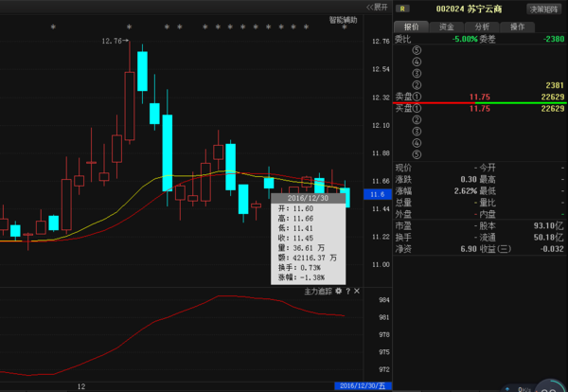
Task: Click buy level ⑤ row marker
Action: click(x=417, y=154)
